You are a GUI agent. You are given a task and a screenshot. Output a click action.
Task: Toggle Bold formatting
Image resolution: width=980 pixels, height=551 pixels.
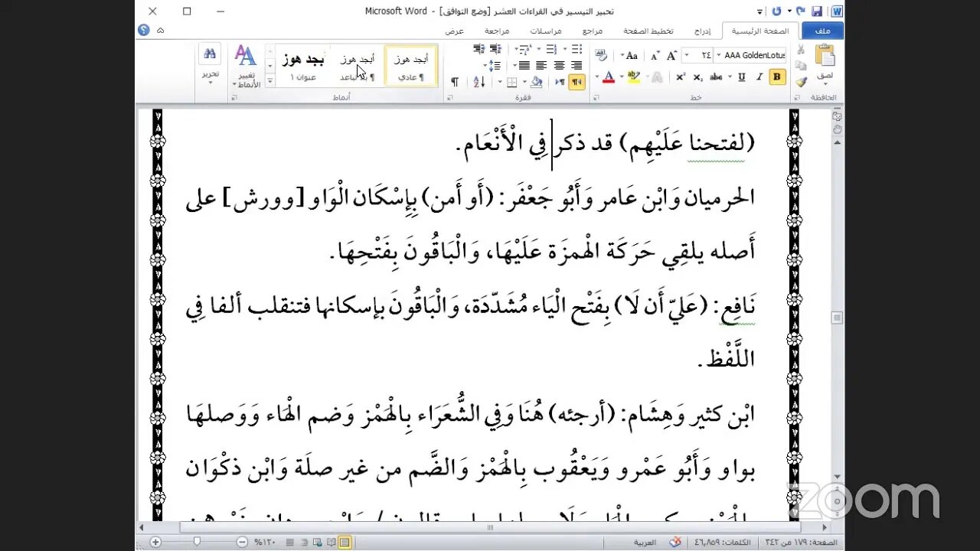point(777,77)
